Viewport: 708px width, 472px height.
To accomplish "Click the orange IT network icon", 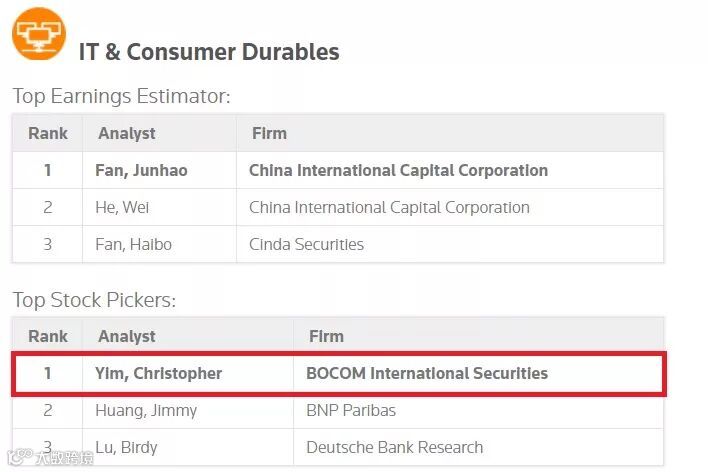I will pyautogui.click(x=39, y=33).
